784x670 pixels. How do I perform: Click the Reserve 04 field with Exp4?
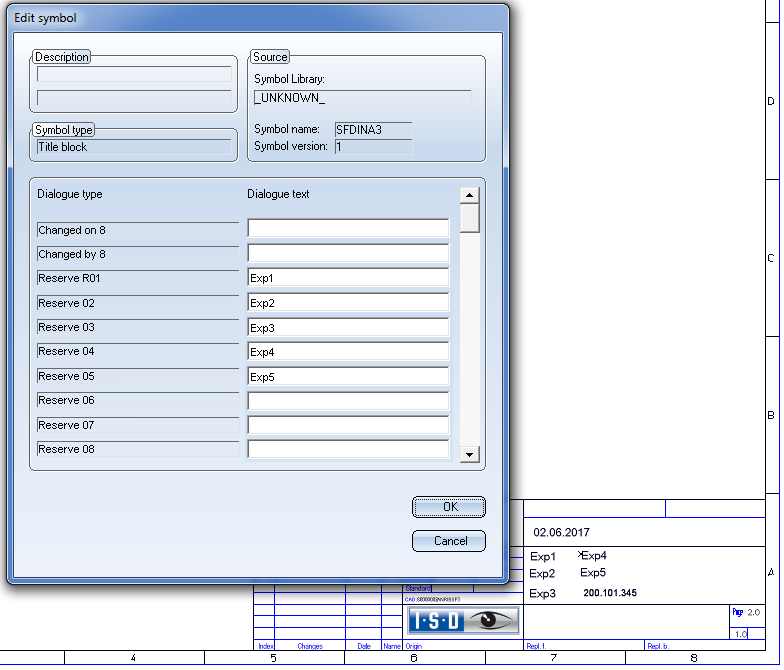348,351
